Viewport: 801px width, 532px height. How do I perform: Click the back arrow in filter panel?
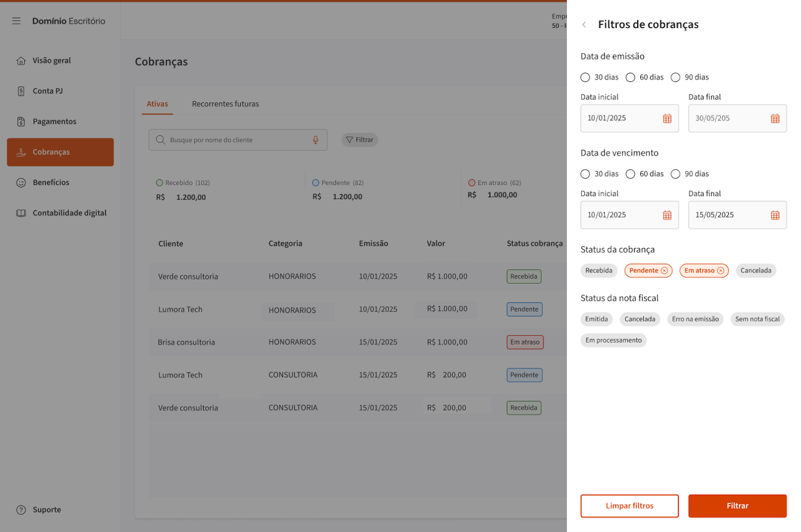point(584,25)
